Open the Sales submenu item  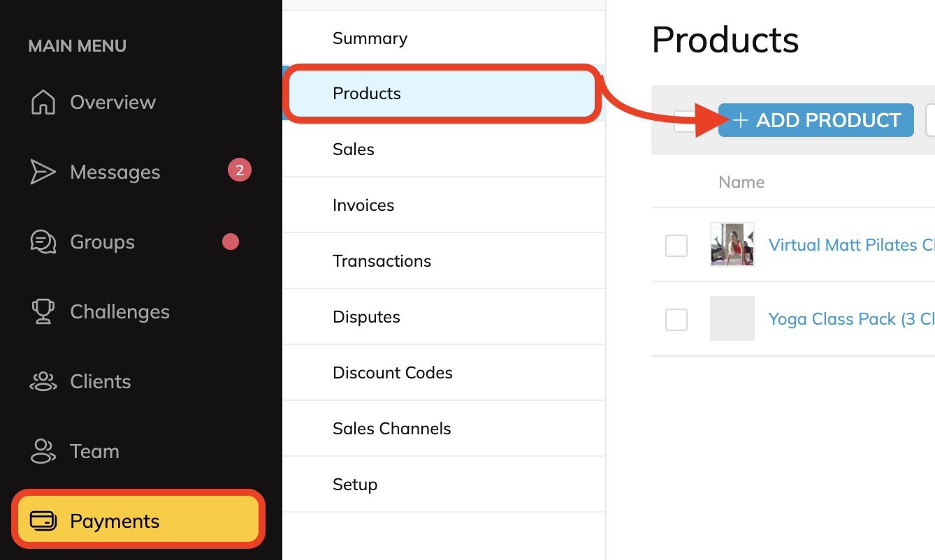354,149
